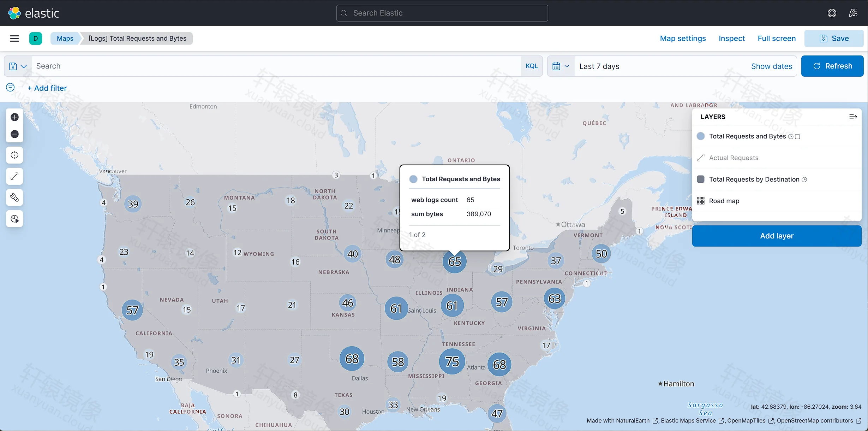Image resolution: width=868 pixels, height=431 pixels.
Task: Zoom out on the map
Action: pyautogui.click(x=14, y=134)
